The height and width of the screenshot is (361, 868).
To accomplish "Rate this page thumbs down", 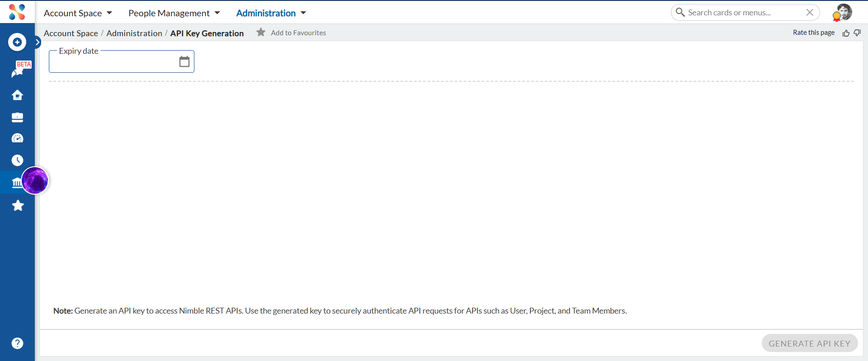I will click(x=857, y=33).
